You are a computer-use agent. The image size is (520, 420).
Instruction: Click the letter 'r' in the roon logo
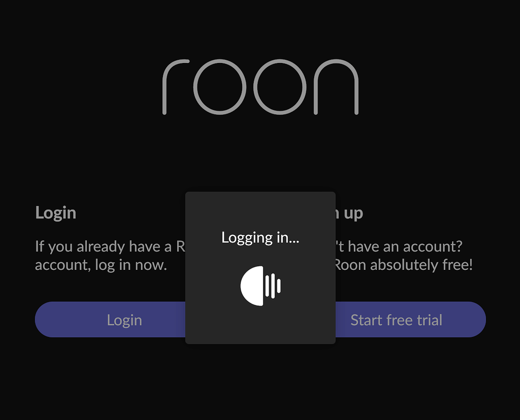tap(174, 87)
